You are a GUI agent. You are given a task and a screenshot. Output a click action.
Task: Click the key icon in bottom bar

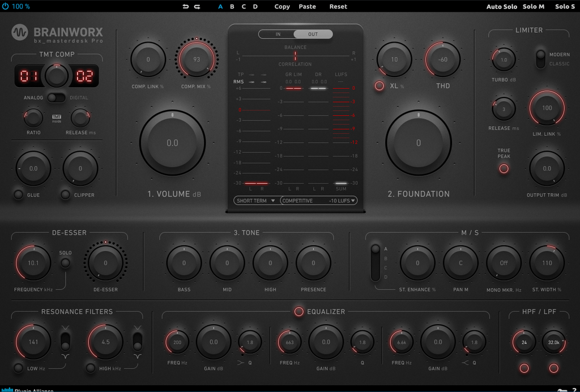[564, 390]
